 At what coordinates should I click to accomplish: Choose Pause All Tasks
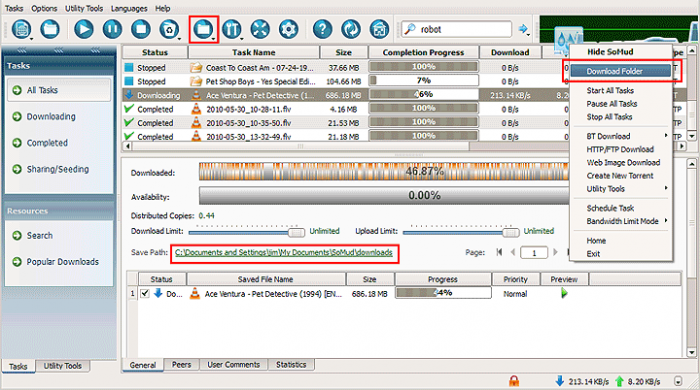point(612,104)
